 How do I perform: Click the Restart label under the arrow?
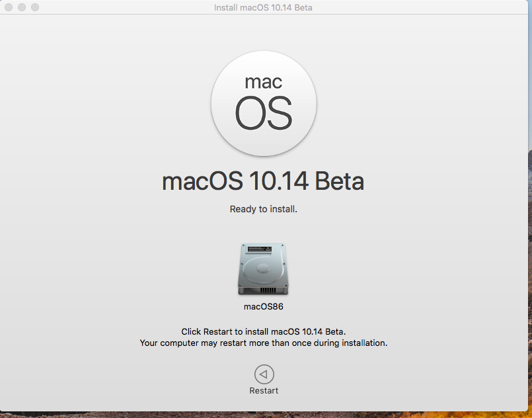pos(264,390)
